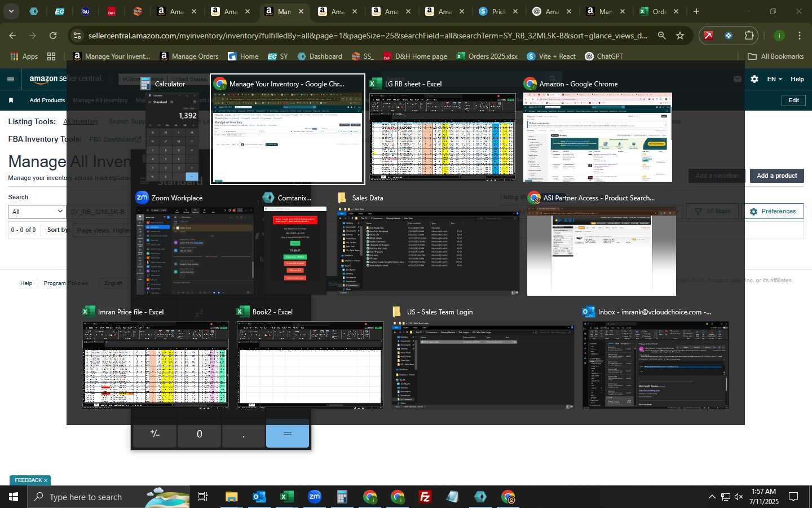Open Chrome three-dot menu
812x508 pixels.
[800, 36]
